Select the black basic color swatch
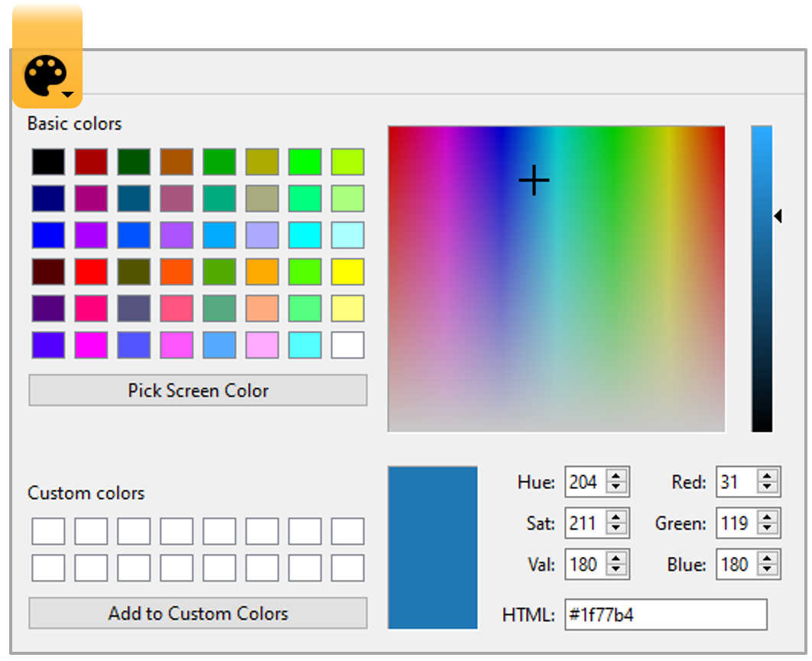Screen dimensions: 812x661 48,162
